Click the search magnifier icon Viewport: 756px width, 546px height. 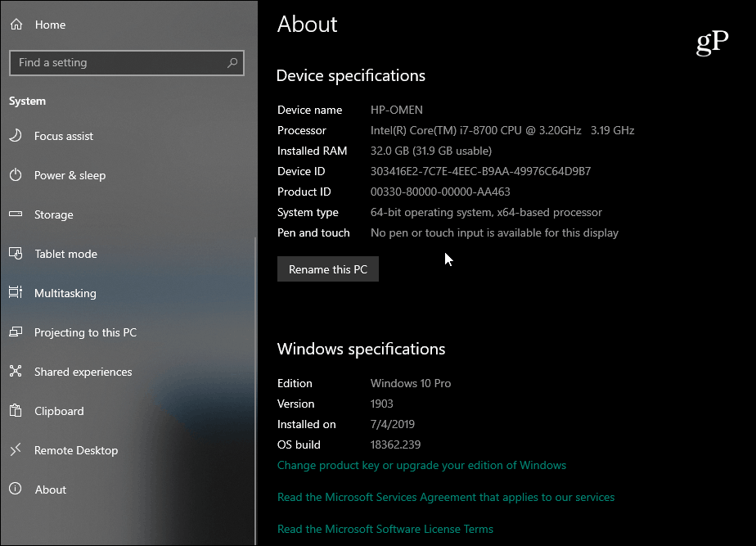click(x=232, y=63)
